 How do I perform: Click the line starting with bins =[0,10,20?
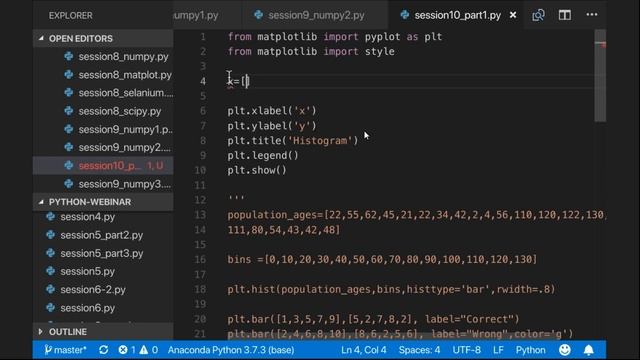382,259
